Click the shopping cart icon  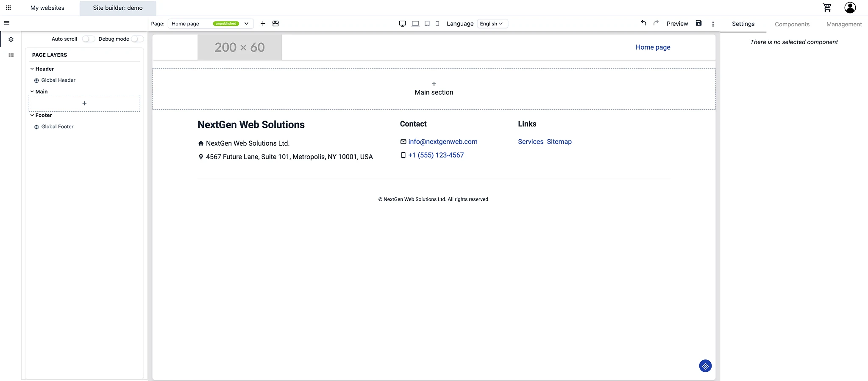(x=827, y=8)
